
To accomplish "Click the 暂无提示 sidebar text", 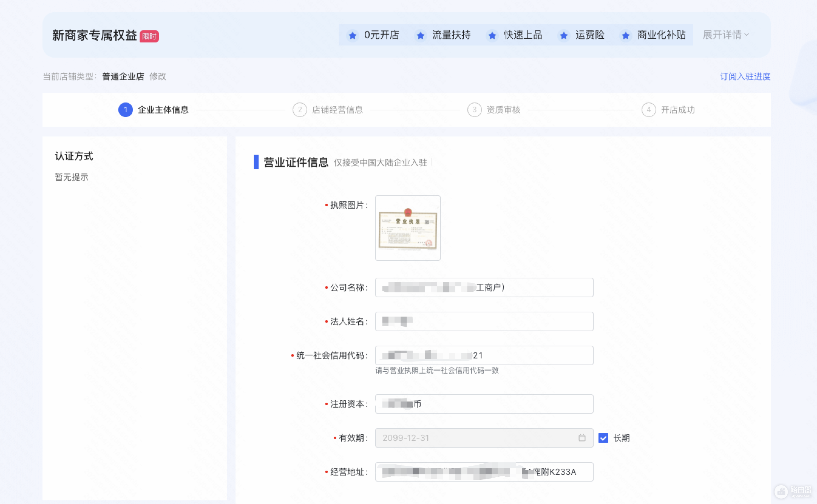I will pyautogui.click(x=71, y=177).
